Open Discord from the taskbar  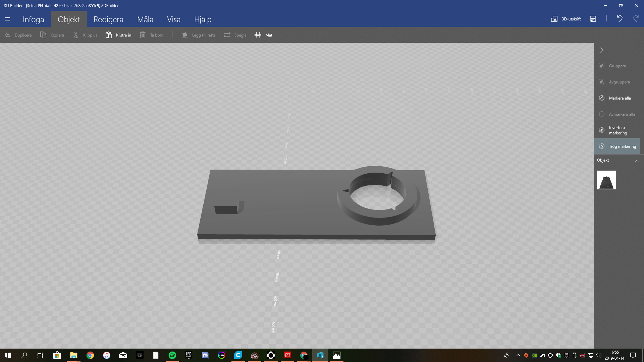click(x=205, y=355)
